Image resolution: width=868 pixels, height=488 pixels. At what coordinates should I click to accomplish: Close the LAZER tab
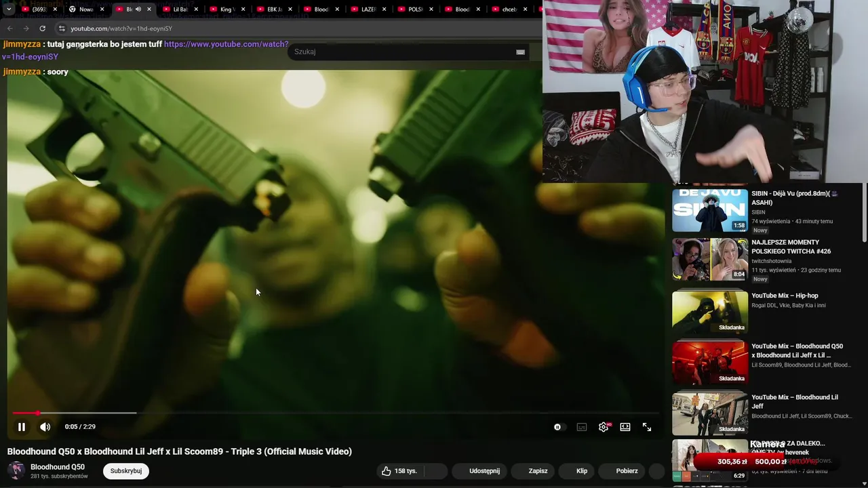click(384, 9)
